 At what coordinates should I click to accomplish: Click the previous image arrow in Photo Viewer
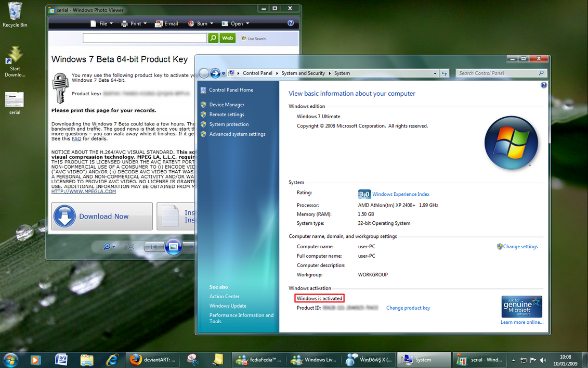(x=154, y=247)
